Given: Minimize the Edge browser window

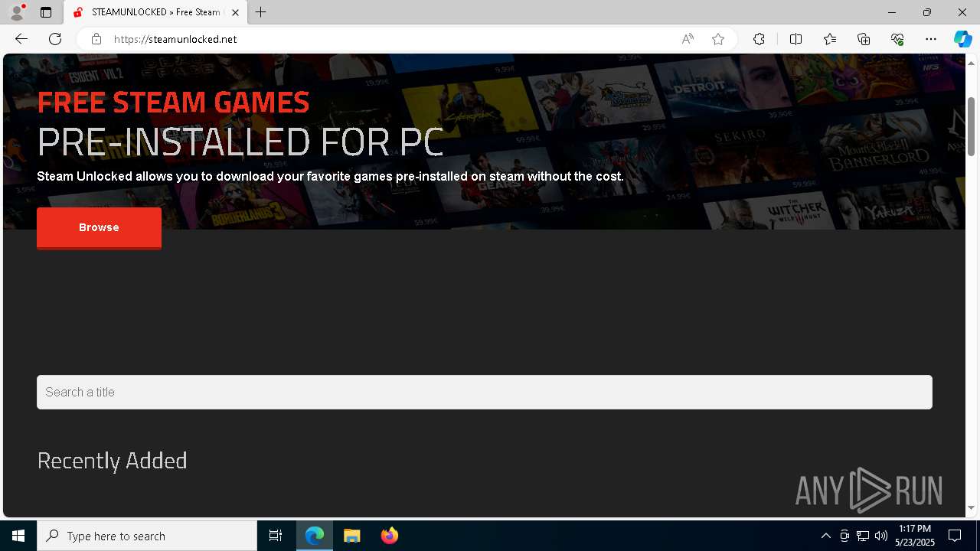Looking at the screenshot, I should click(892, 12).
